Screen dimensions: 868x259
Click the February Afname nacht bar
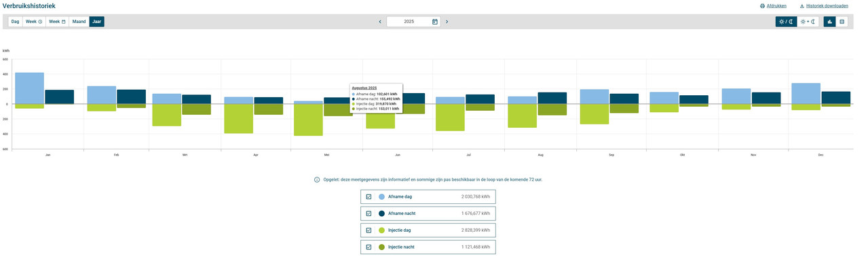tap(131, 97)
